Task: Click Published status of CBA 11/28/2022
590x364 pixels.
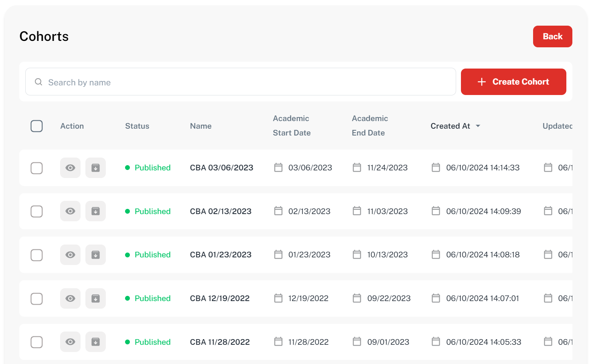Action: coord(152,342)
